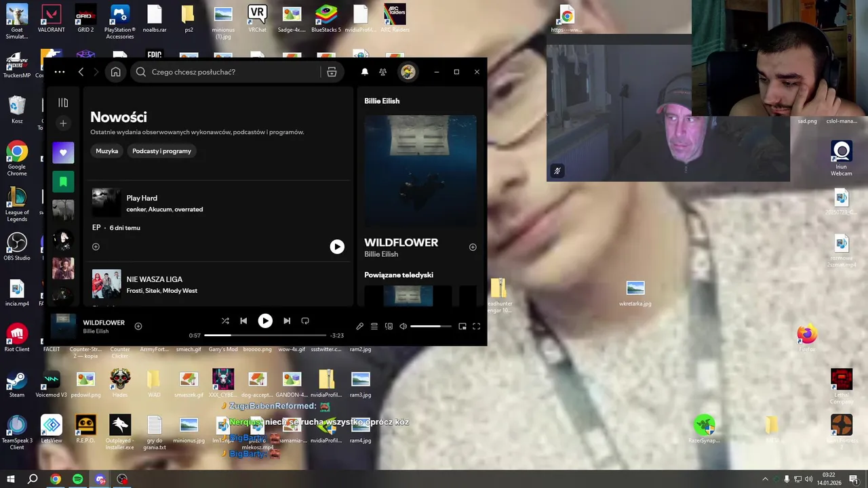Image resolution: width=868 pixels, height=488 pixels.
Task: Skip to next track
Action: pos(287,321)
